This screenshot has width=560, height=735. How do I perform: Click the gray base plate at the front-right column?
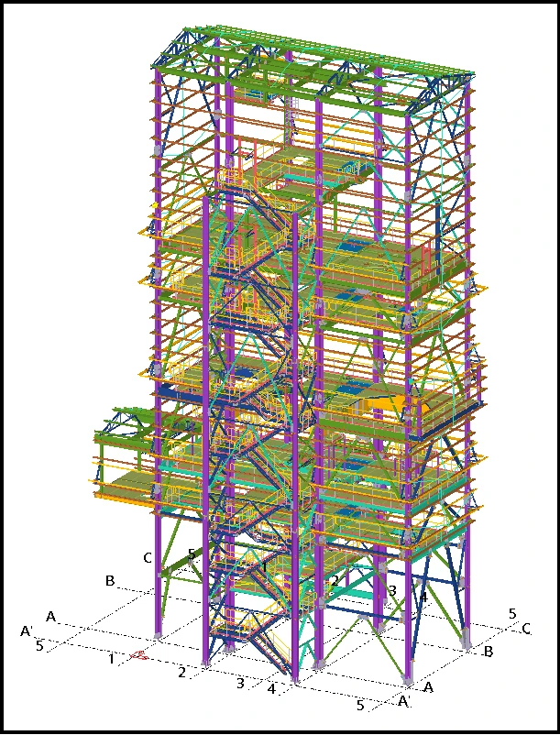point(410,679)
